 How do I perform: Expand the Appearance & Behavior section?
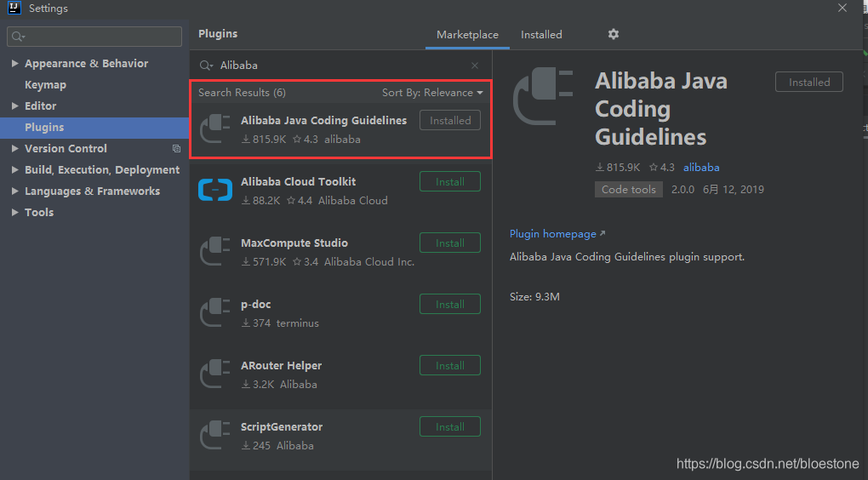point(15,64)
